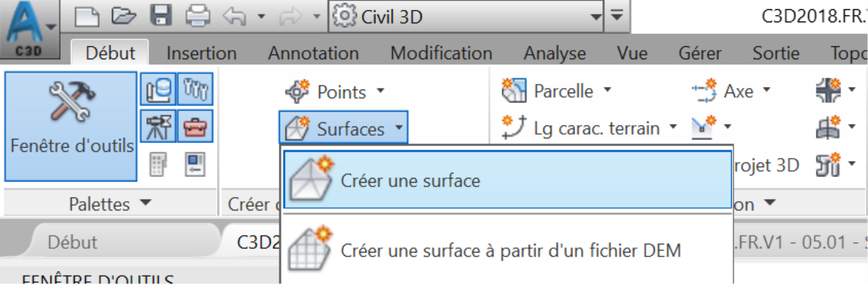Switch to the Insertion ribbon tab

(x=202, y=53)
